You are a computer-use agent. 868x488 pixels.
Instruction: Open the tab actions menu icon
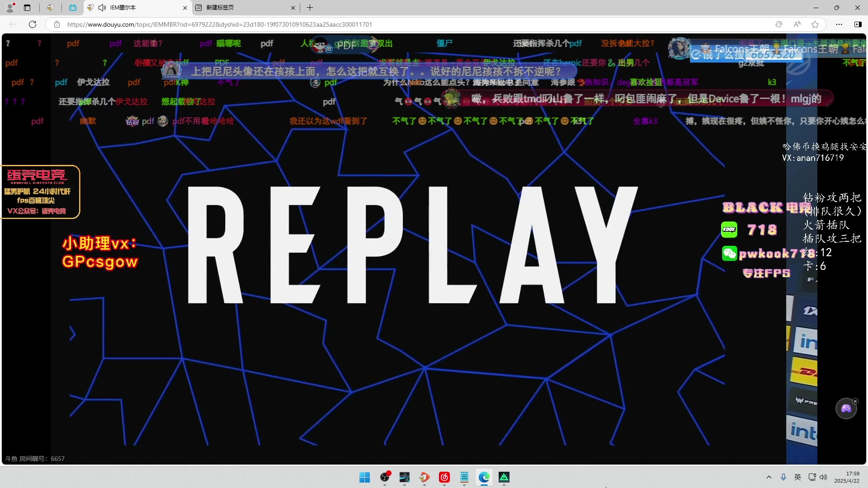pyautogui.click(x=27, y=8)
